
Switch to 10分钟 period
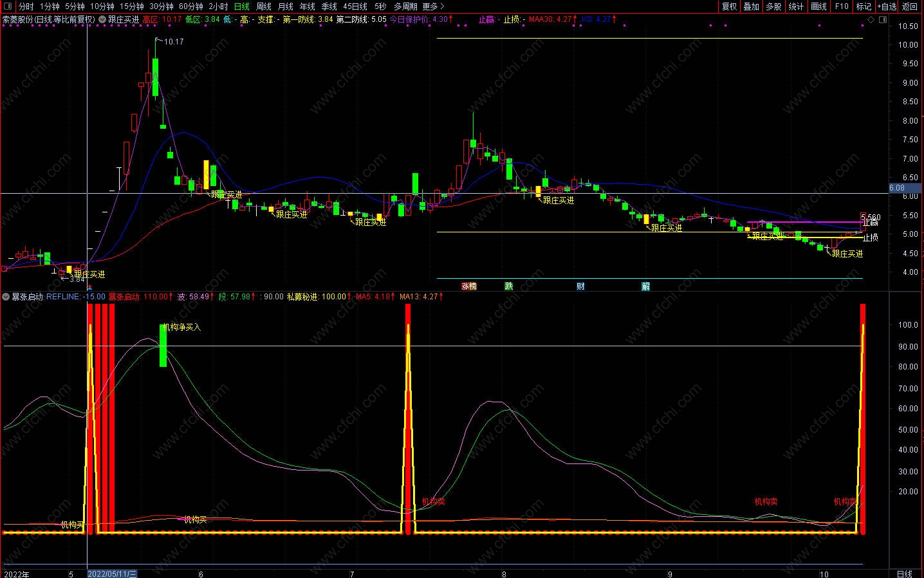[102, 6]
